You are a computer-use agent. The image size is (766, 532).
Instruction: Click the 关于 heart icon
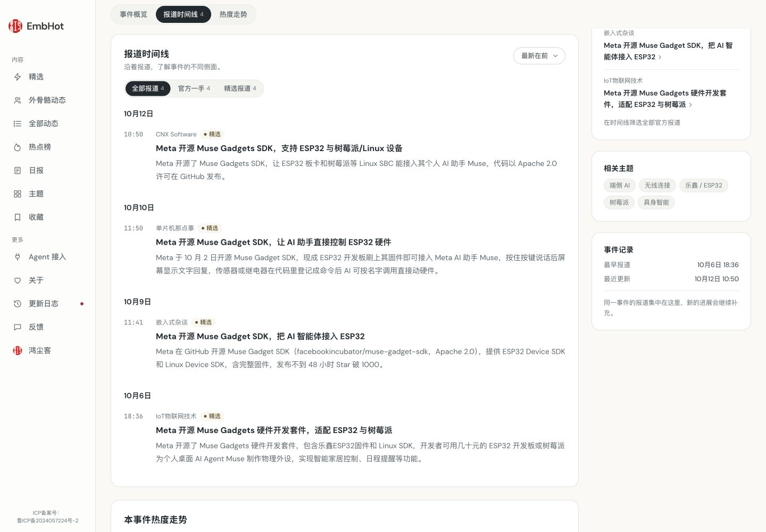coord(18,280)
